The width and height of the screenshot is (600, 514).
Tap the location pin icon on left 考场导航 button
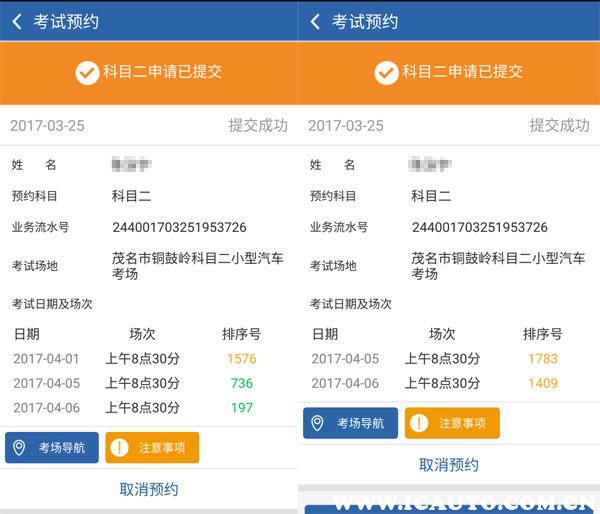pos(19,447)
